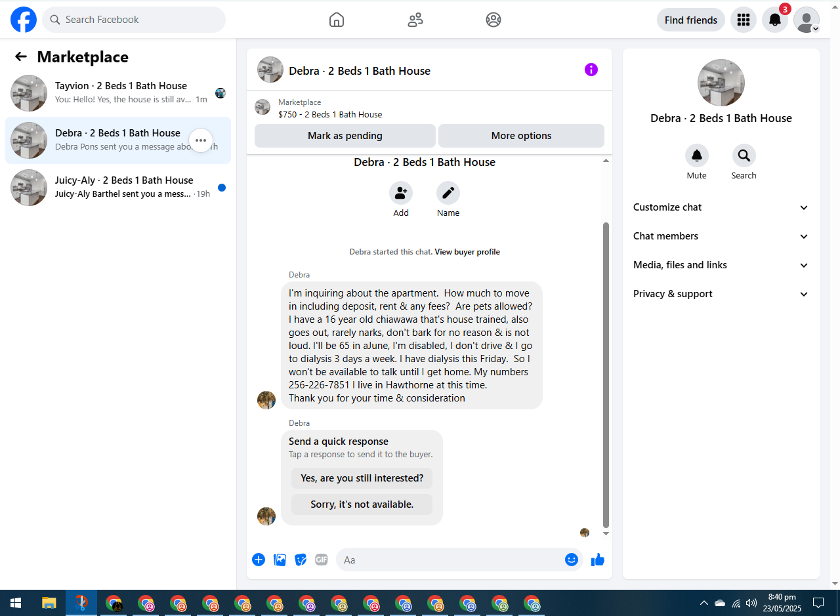Select Debra 2 Beds 1 Bath House conversation
The height and width of the screenshot is (616, 840).
point(118,140)
